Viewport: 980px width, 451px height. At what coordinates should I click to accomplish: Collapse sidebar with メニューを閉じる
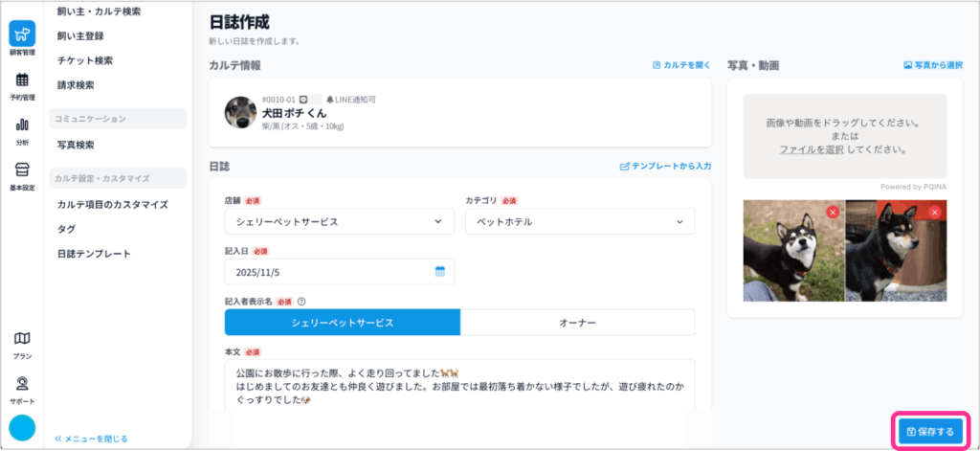pos(92,439)
